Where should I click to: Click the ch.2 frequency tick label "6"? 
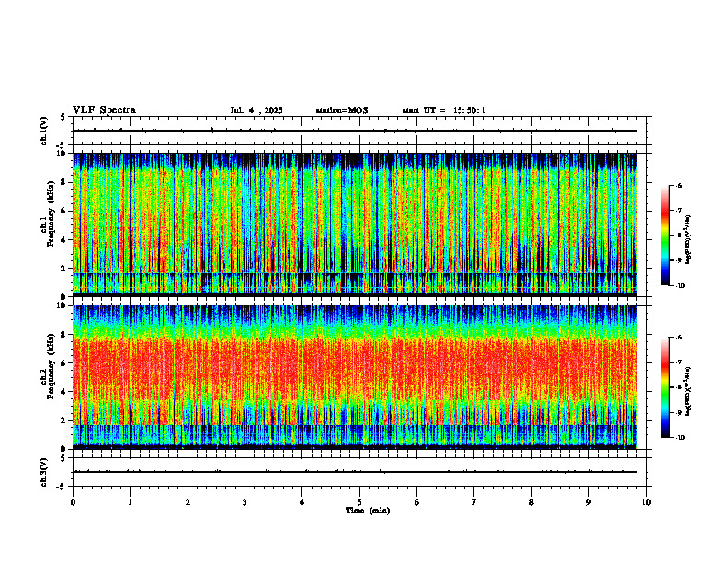tap(64, 363)
